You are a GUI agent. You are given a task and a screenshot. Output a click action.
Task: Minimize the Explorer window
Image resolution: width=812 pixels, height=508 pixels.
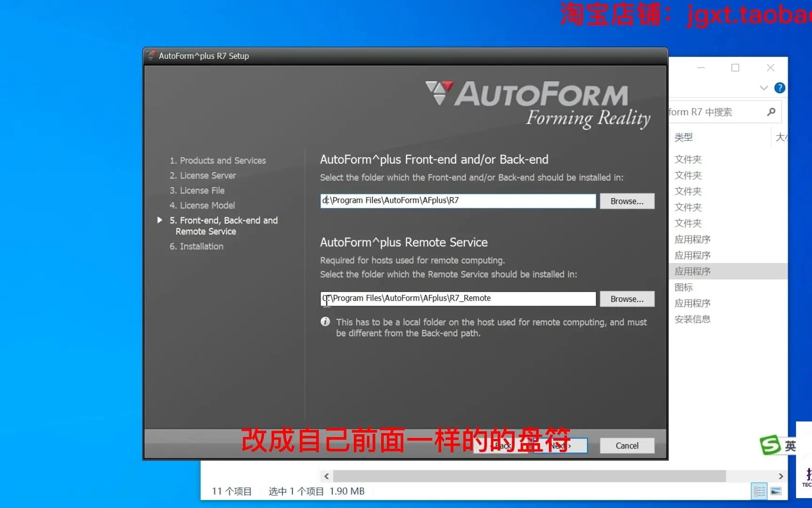point(701,68)
